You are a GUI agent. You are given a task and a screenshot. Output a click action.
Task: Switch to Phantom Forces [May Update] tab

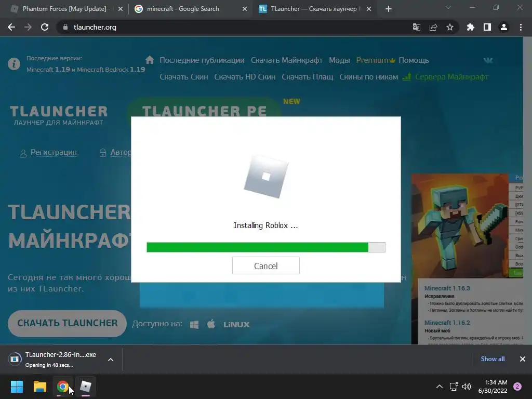(x=66, y=9)
